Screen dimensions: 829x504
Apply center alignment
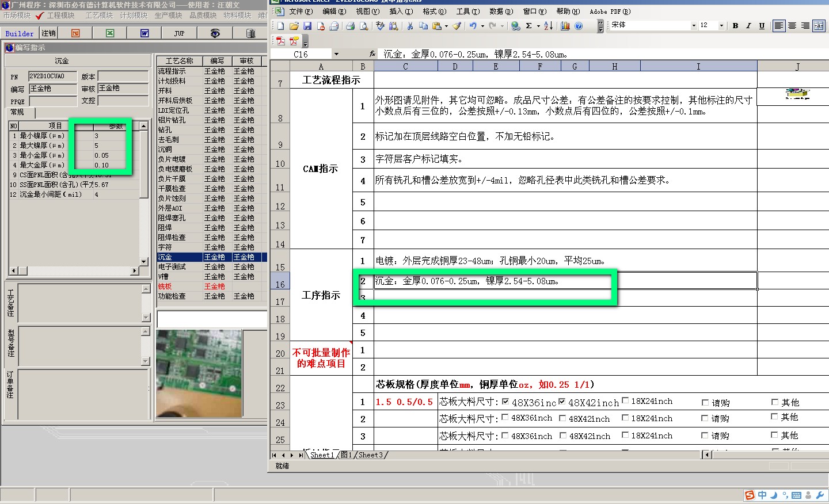(792, 25)
